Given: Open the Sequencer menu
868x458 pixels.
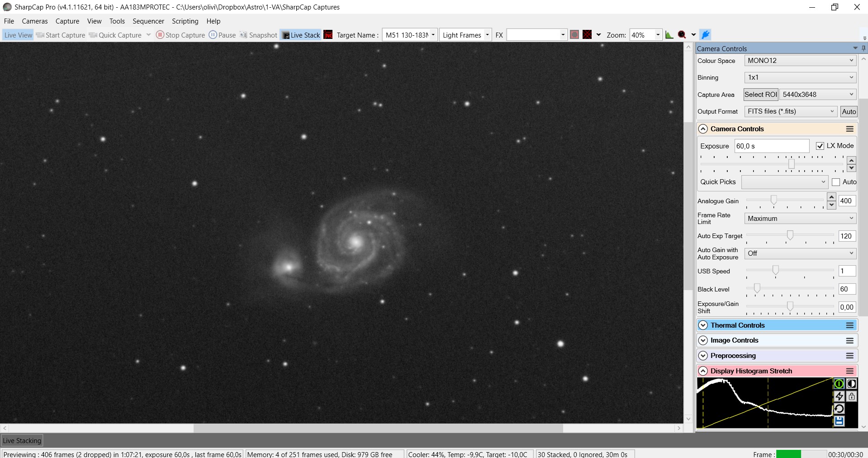Looking at the screenshot, I should click(x=148, y=21).
